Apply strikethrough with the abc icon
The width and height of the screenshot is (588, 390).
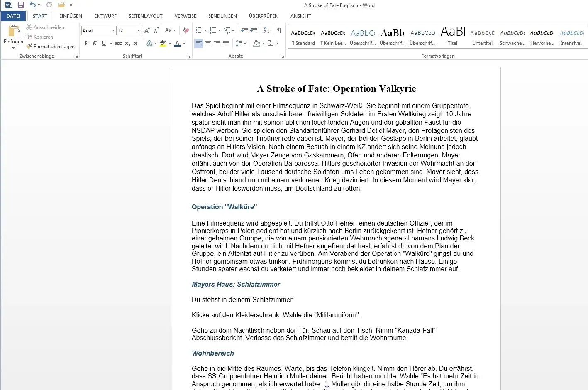[118, 43]
